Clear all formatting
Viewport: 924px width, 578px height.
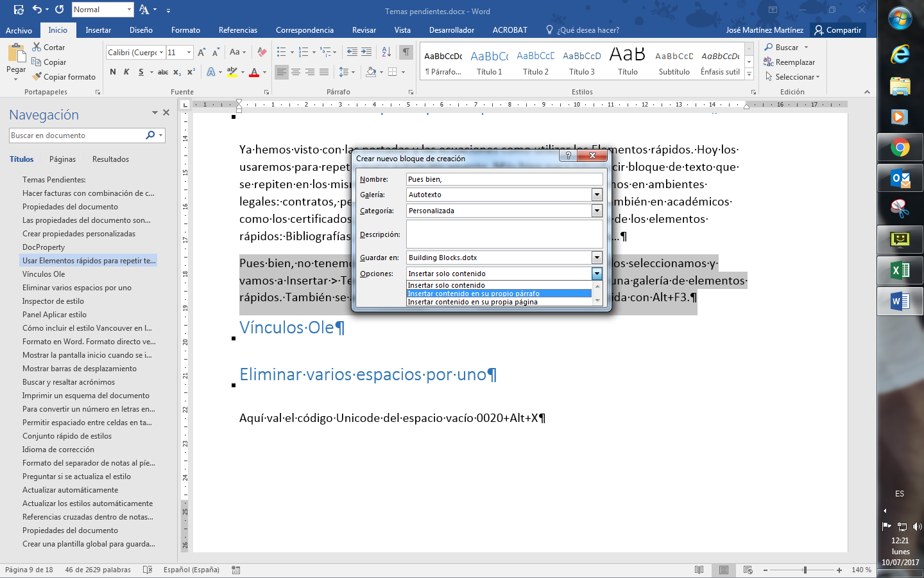[x=262, y=52]
